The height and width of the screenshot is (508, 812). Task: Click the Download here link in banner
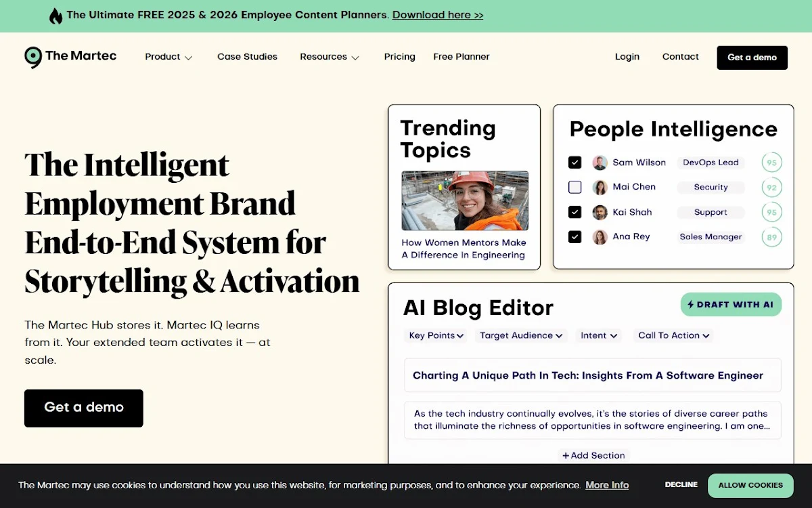[x=438, y=15]
